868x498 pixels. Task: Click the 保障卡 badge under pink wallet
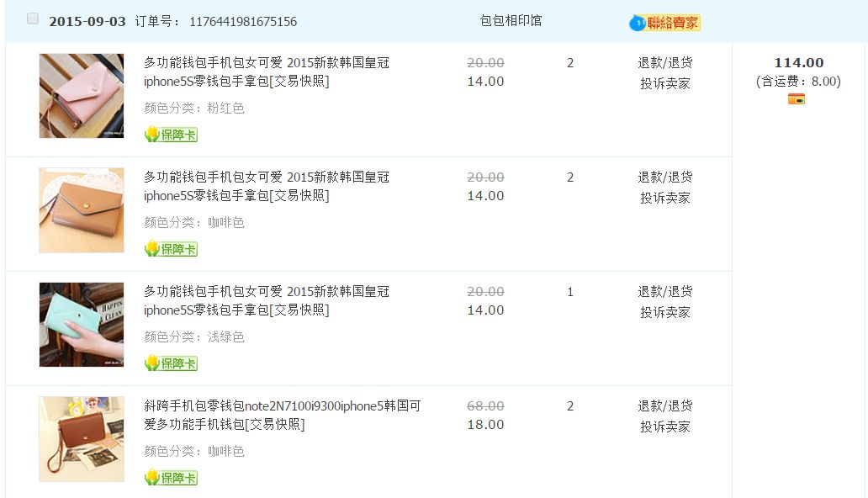click(x=171, y=135)
